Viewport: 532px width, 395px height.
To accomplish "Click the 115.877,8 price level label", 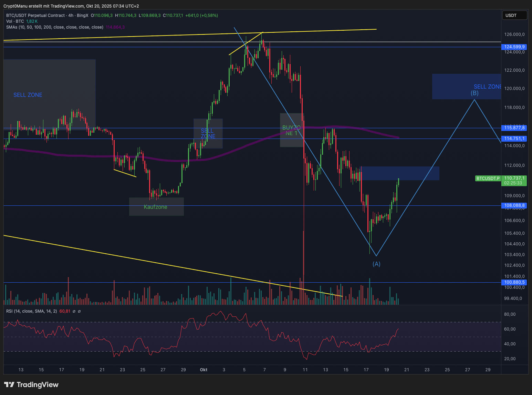I will [x=514, y=128].
